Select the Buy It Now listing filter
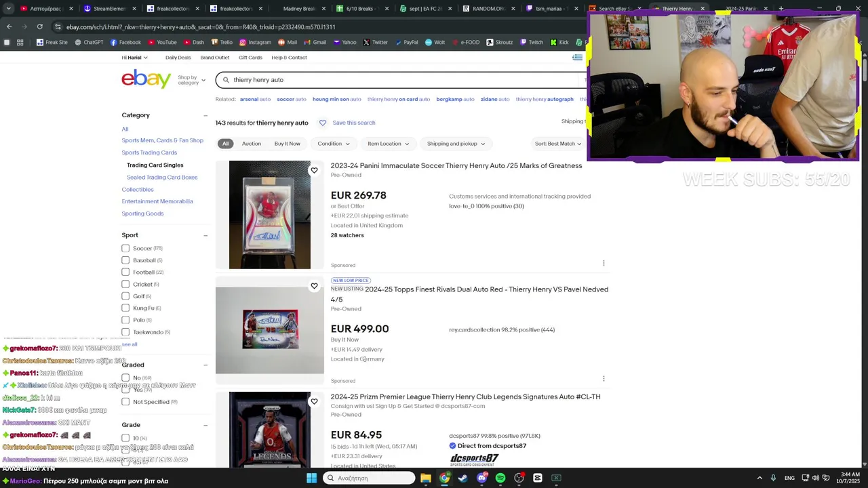 click(287, 144)
